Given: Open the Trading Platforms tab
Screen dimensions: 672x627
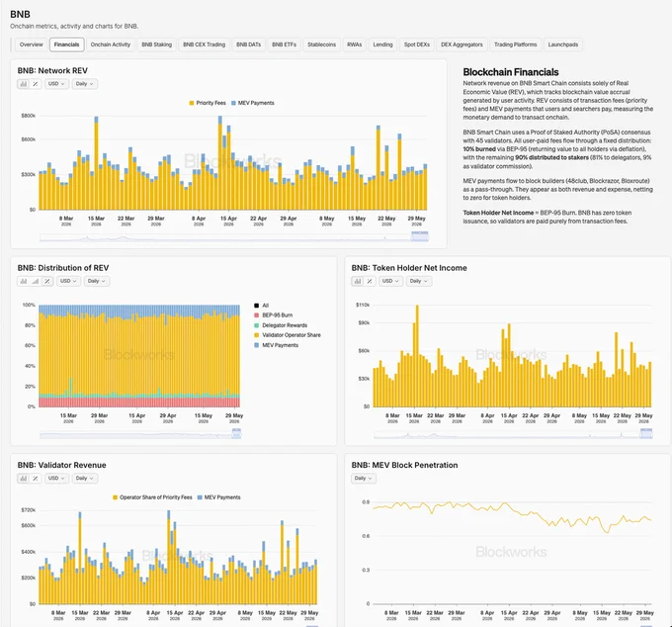Looking at the screenshot, I should 516,45.
